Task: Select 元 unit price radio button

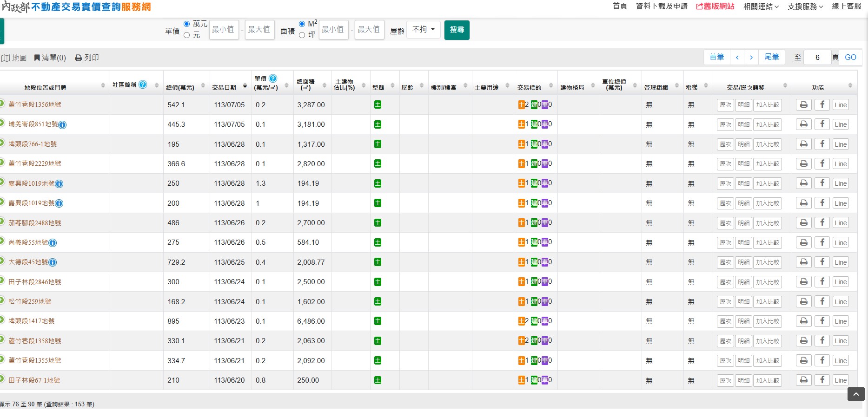Action: coord(187,35)
